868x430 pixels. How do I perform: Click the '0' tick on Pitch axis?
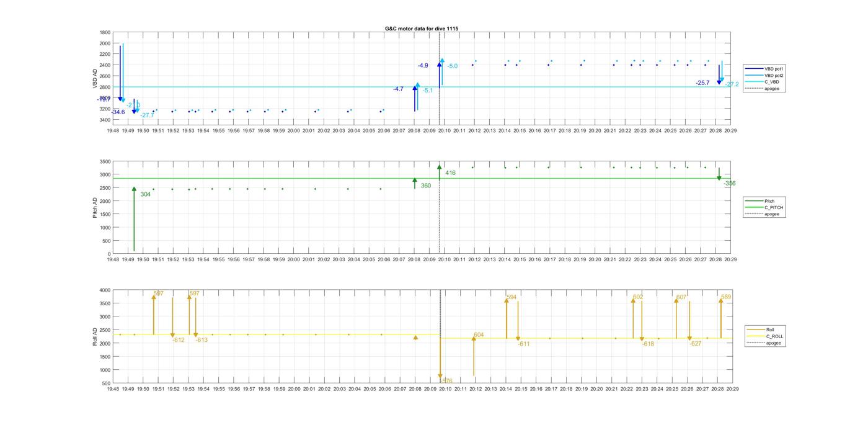[109, 254]
